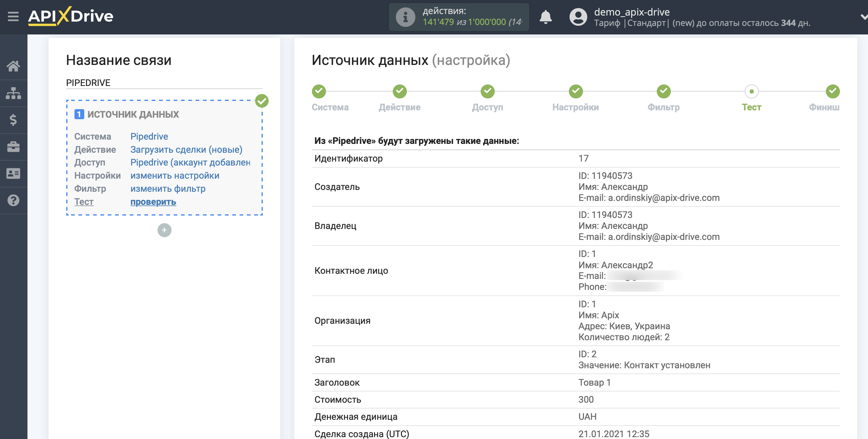Go to the Финиш step circle
Viewport: 868px width, 439px height.
[833, 91]
